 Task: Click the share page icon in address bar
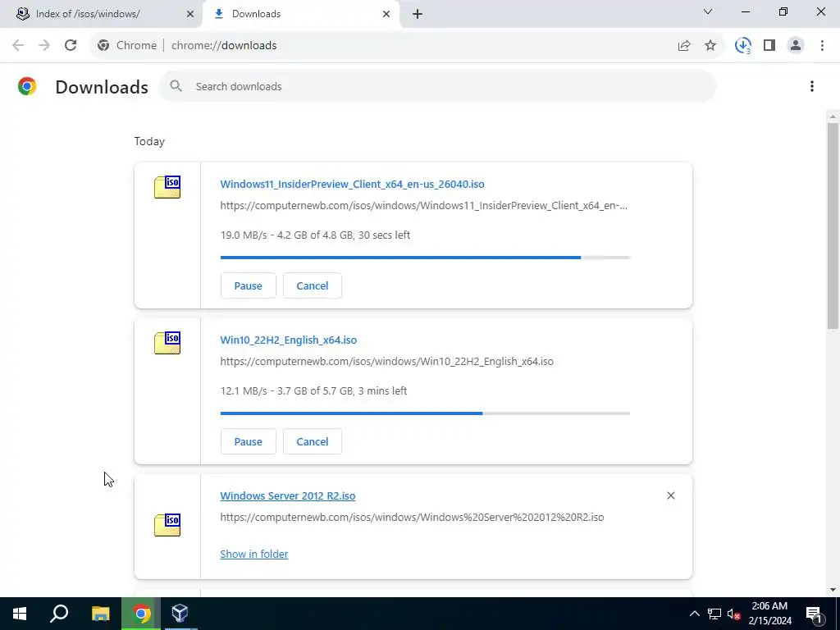[x=684, y=46]
